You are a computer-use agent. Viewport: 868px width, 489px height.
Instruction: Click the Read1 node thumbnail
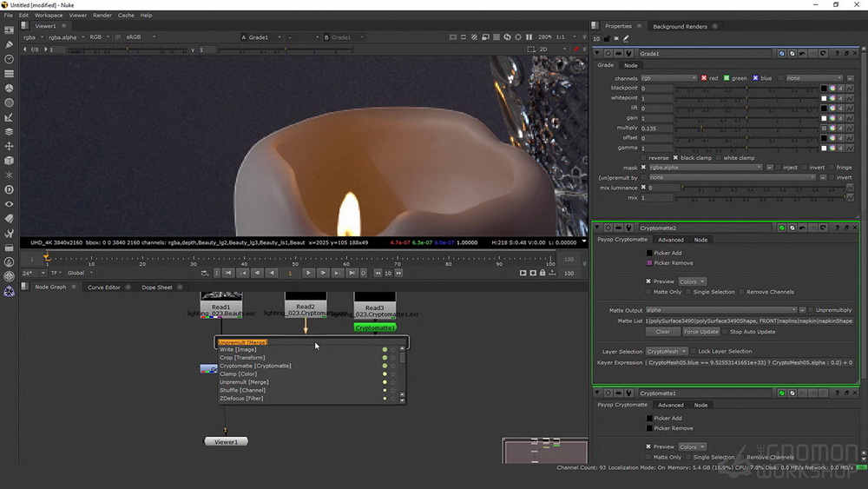[220, 295]
